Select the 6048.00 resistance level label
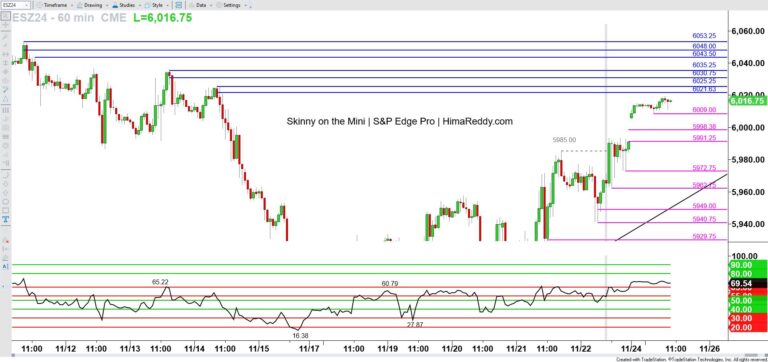768x362 pixels. tap(704, 46)
